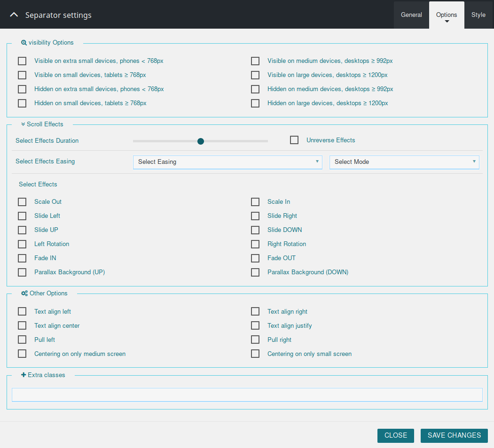
Task: Switch to the General tab
Action: 411,15
